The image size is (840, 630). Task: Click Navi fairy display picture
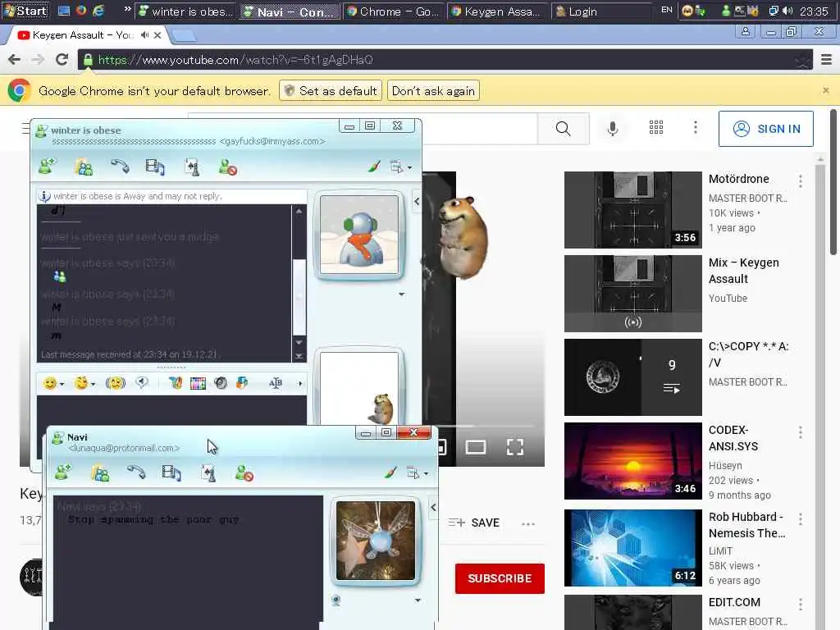pos(376,541)
